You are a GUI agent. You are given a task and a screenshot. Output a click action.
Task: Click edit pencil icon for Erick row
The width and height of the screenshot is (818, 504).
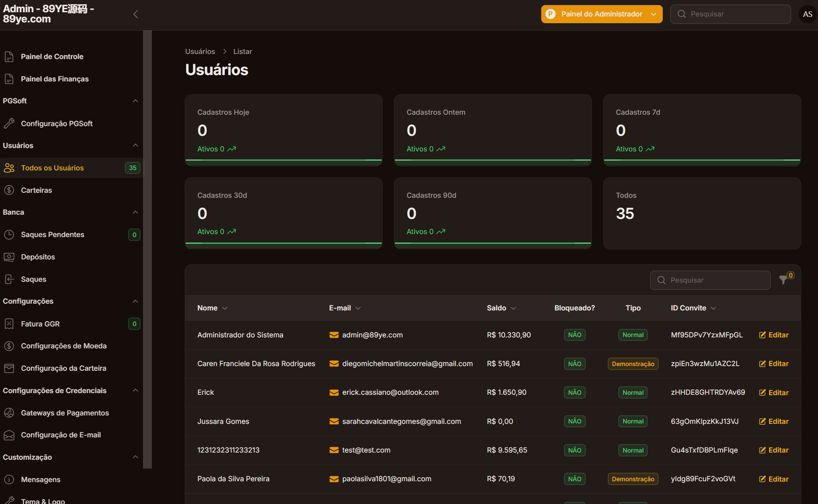pyautogui.click(x=762, y=393)
